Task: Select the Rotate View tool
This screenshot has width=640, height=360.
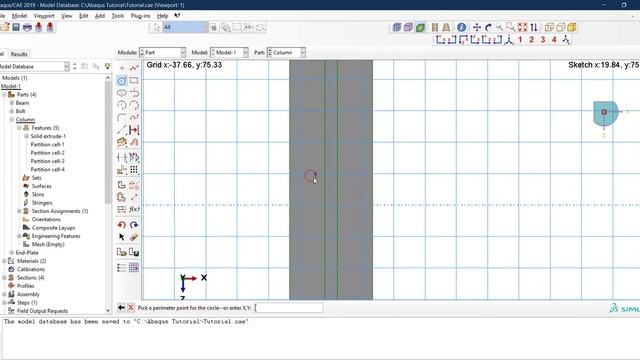Action: 488,27
